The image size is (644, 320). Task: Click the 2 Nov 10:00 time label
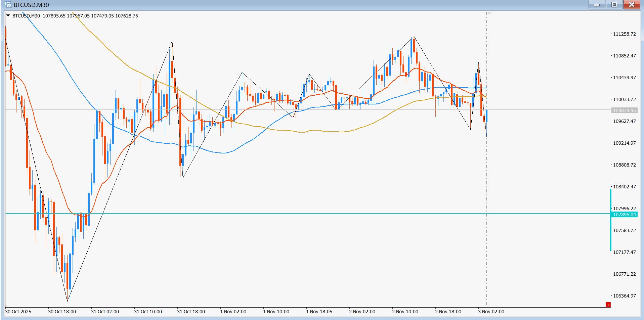(x=405, y=312)
